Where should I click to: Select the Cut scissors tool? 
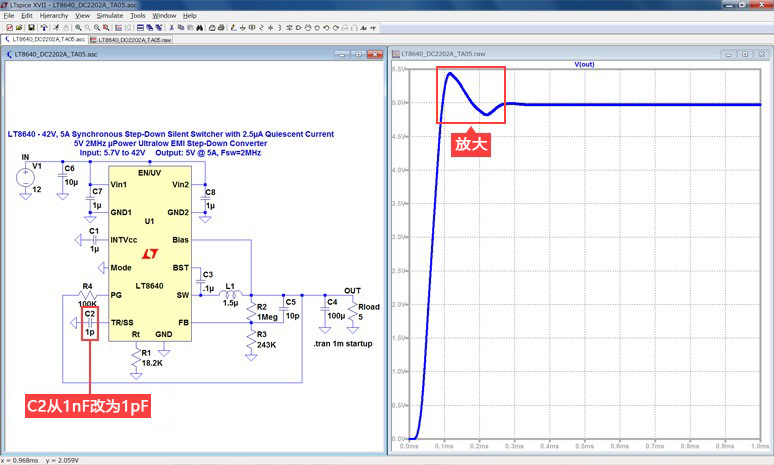[x=171, y=28]
